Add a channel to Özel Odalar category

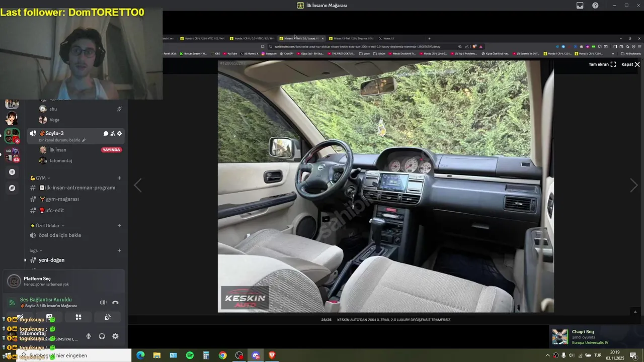tap(119, 226)
